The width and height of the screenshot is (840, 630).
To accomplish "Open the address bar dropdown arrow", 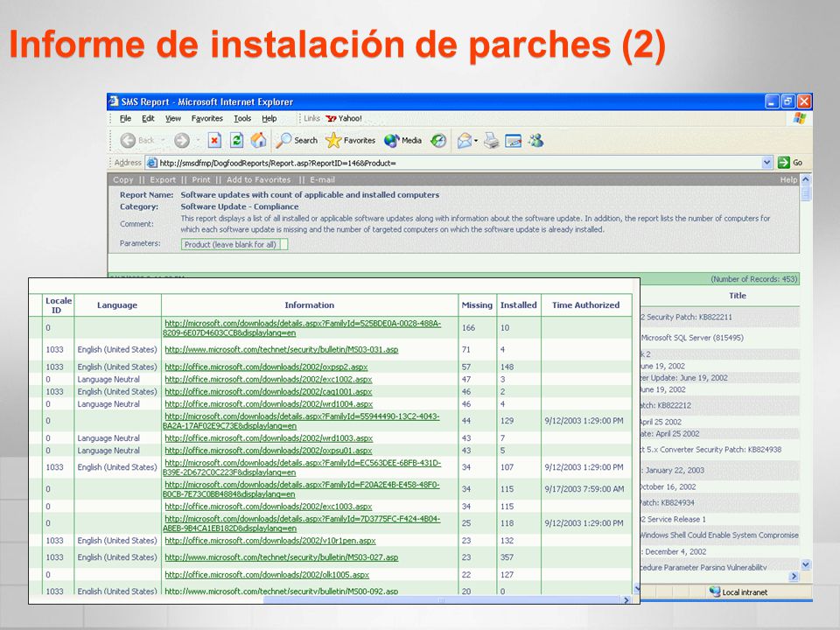I will click(766, 163).
